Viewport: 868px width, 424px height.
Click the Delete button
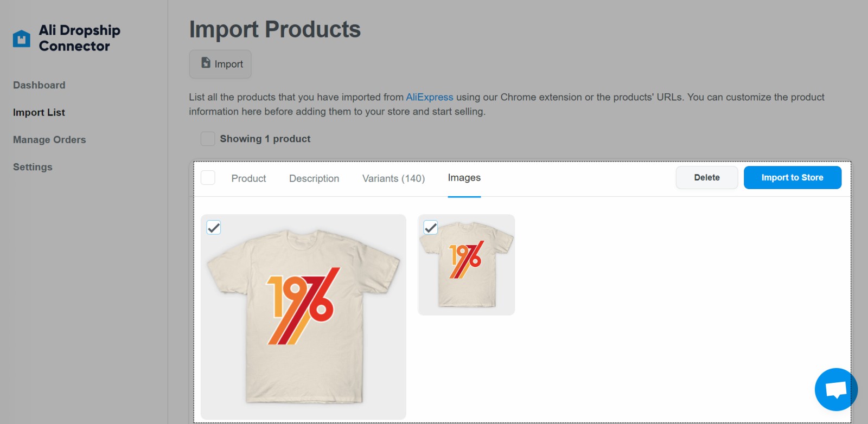(706, 177)
